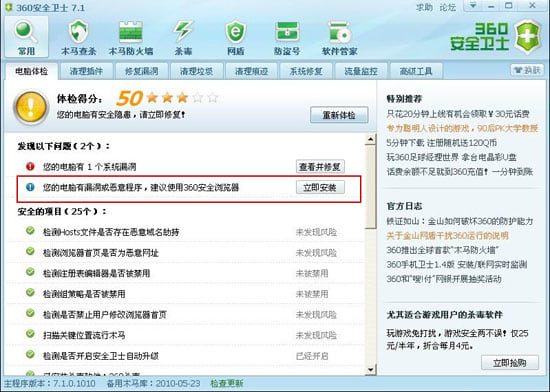Image resolution: width=550 pixels, height=392 pixels.
Task: Click the yellow exclamation warning icon
Action: pyautogui.click(x=31, y=107)
